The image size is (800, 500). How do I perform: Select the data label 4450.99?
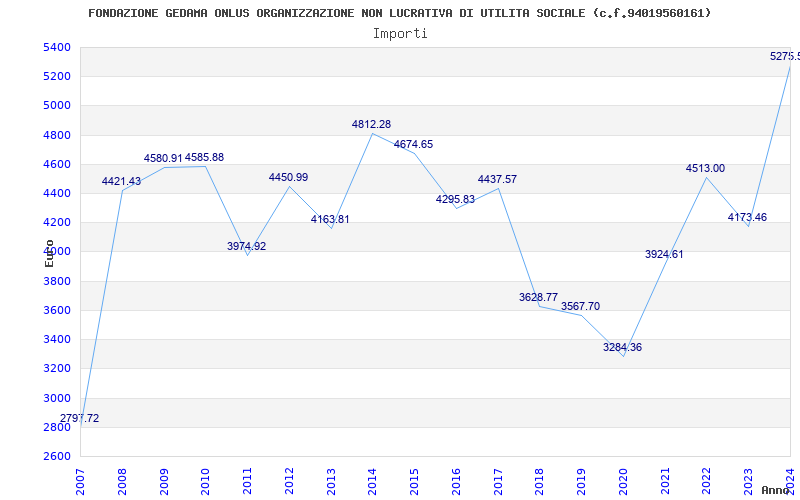[288, 177]
